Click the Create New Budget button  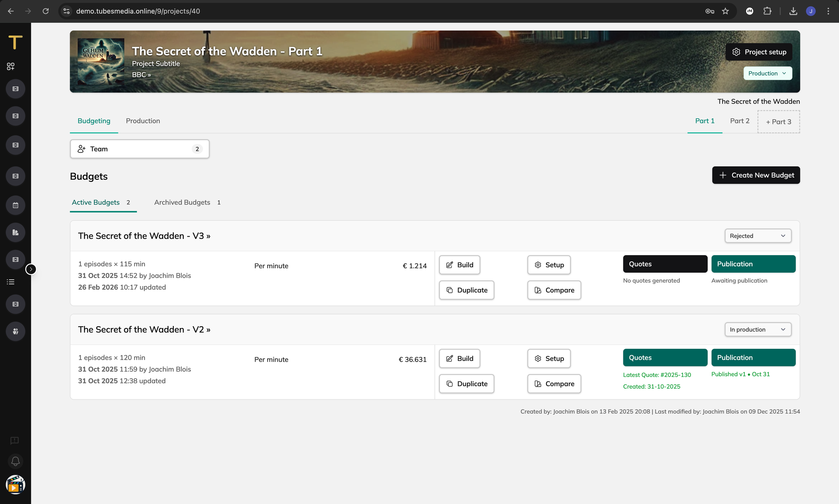point(756,175)
